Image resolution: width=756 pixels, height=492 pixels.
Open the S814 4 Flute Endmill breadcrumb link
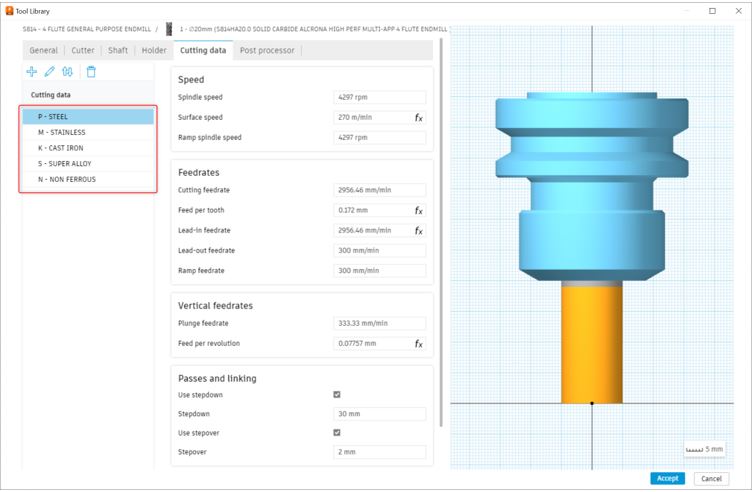(87, 29)
